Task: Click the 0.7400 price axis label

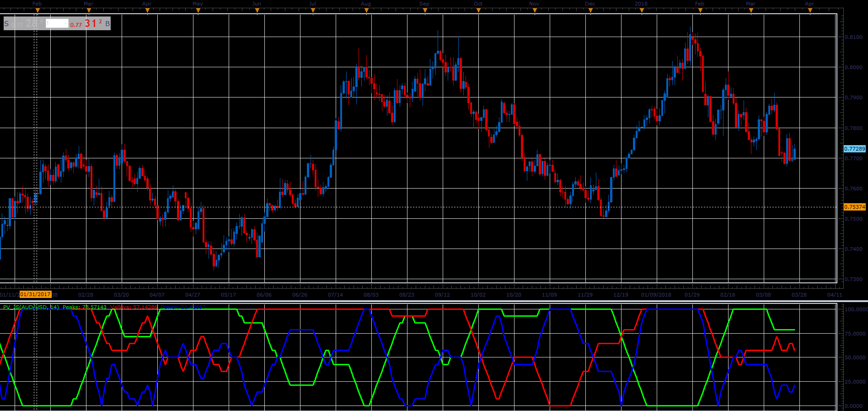Action: click(853, 249)
